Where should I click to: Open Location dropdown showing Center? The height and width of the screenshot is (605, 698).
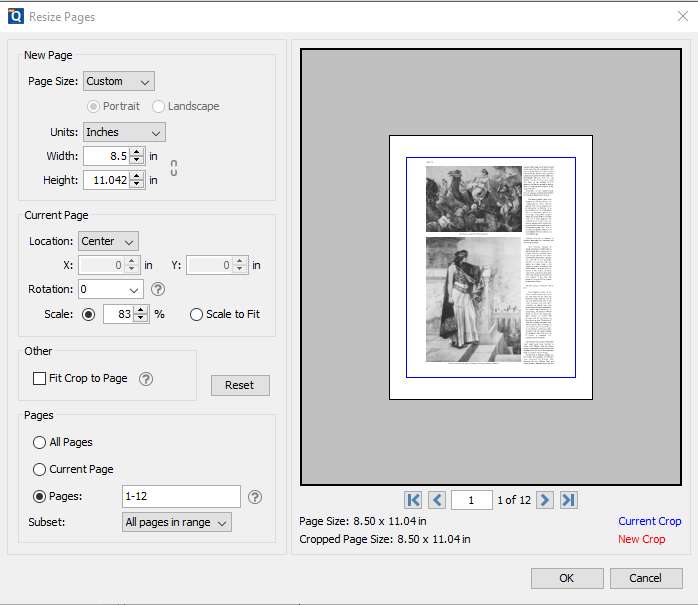pyautogui.click(x=108, y=241)
